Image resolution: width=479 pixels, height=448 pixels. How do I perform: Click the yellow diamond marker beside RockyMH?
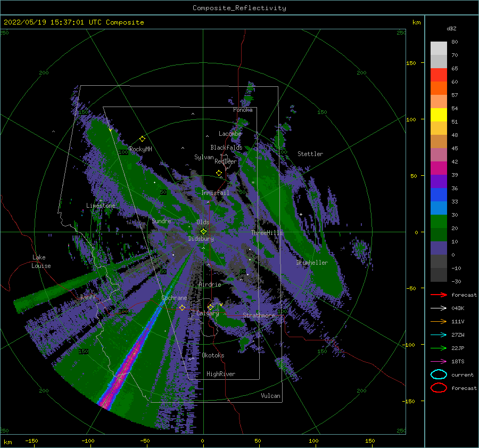click(142, 139)
